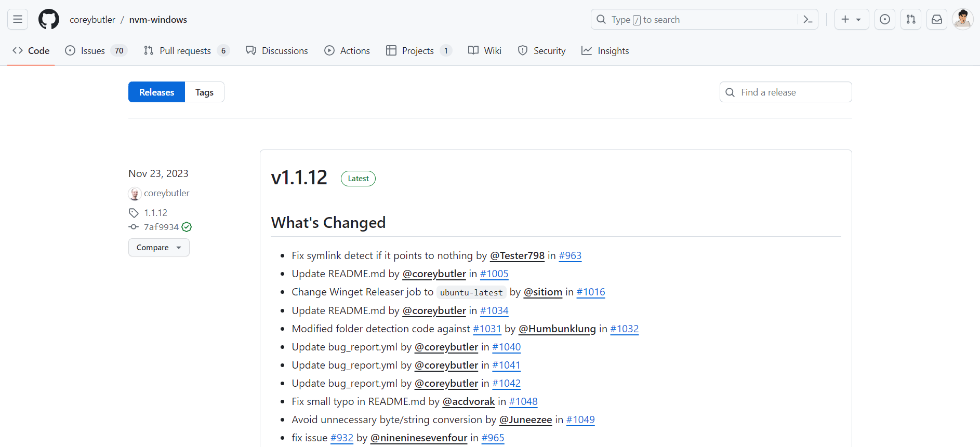Viewport: 980px width, 447px height.
Task: Open the Actions tab
Action: (x=347, y=50)
